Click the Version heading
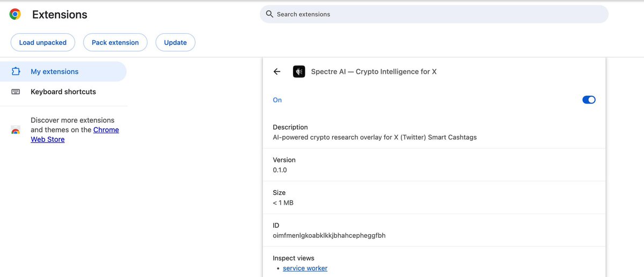The height and width of the screenshot is (277, 644). coord(284,160)
